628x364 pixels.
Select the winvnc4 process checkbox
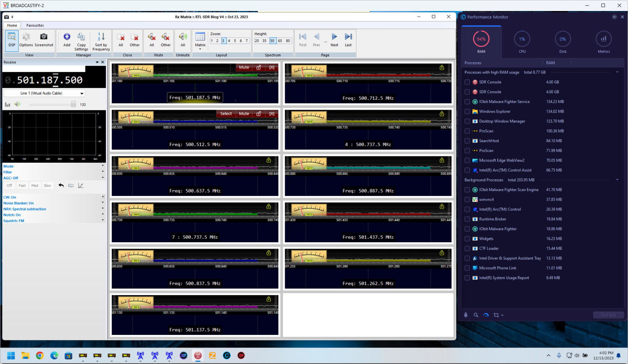point(467,200)
